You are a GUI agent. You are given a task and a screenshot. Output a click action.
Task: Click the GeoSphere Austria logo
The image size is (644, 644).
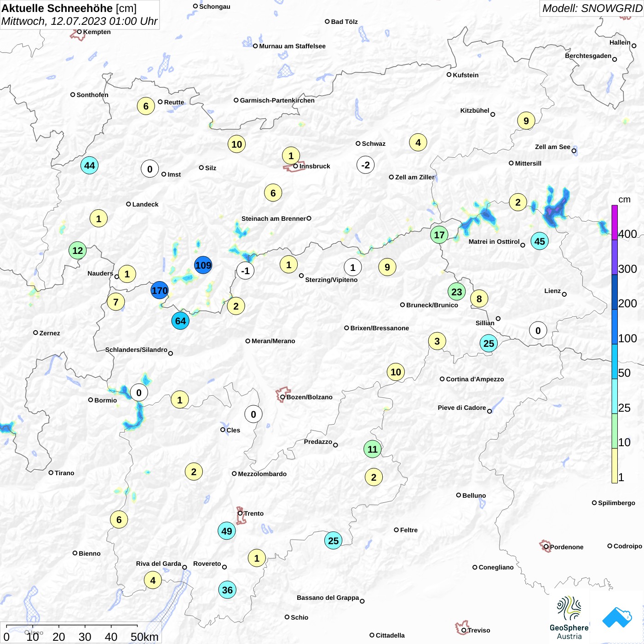[x=569, y=618]
